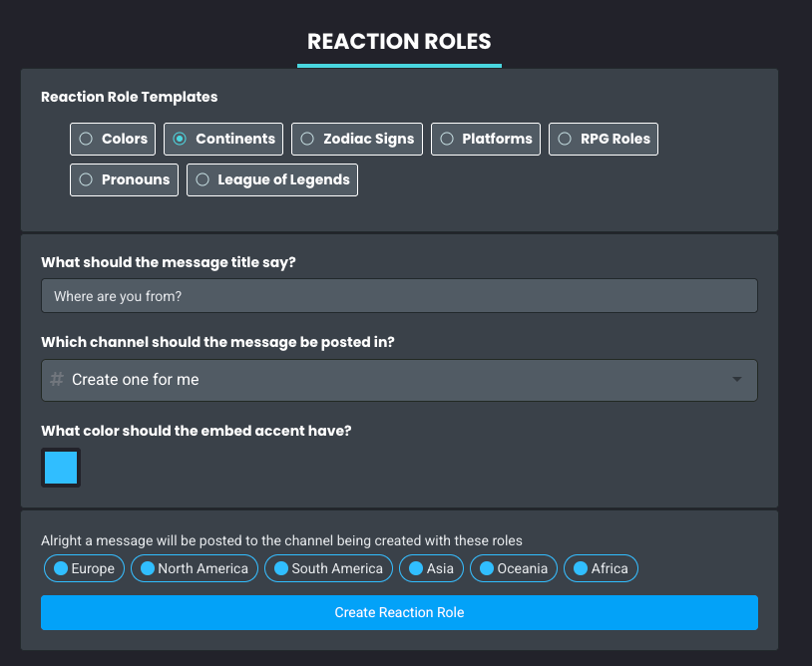The width and height of the screenshot is (812, 666).
Task: Click the blue dot on Oceania role
Action: click(488, 568)
